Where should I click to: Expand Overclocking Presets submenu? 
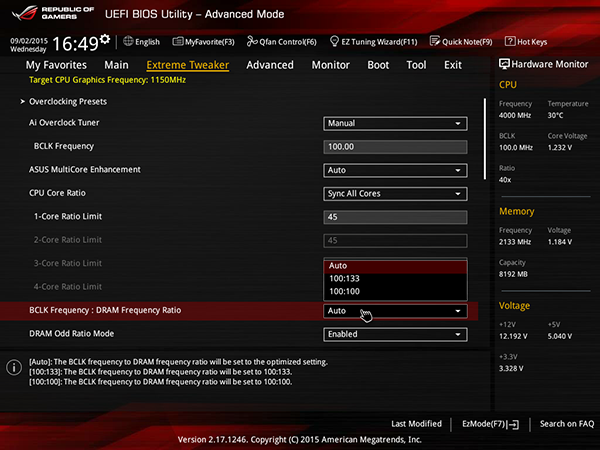(x=68, y=101)
